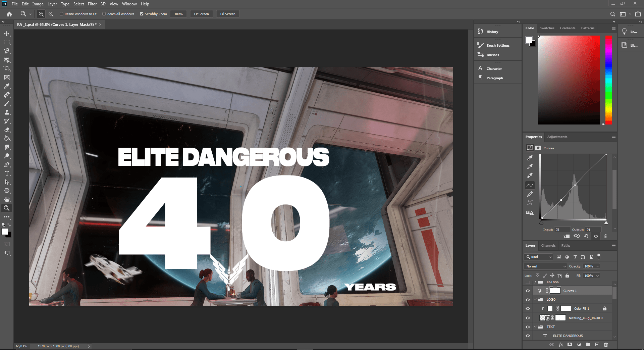The height and width of the screenshot is (350, 644).
Task: Click the Fill Screen button
Action: [227, 14]
